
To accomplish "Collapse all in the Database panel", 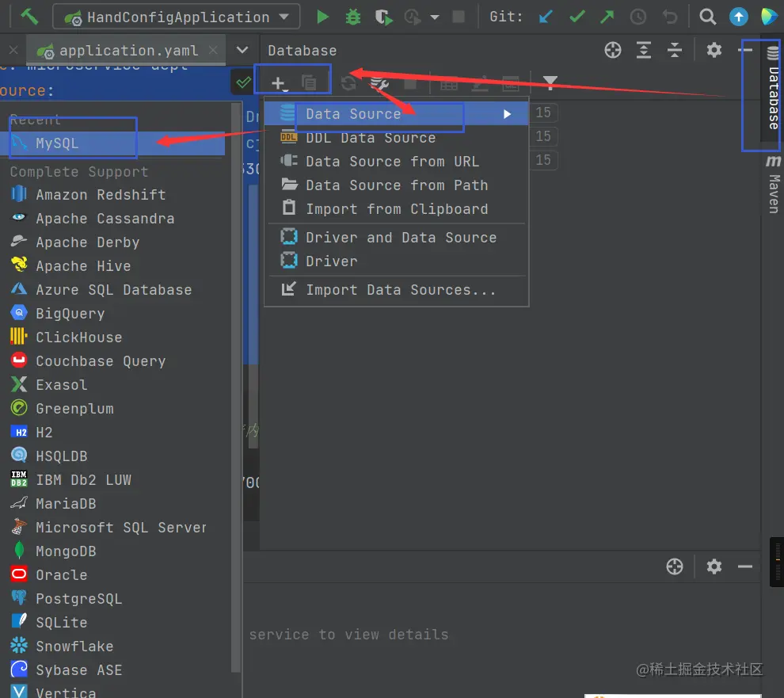I will [675, 50].
